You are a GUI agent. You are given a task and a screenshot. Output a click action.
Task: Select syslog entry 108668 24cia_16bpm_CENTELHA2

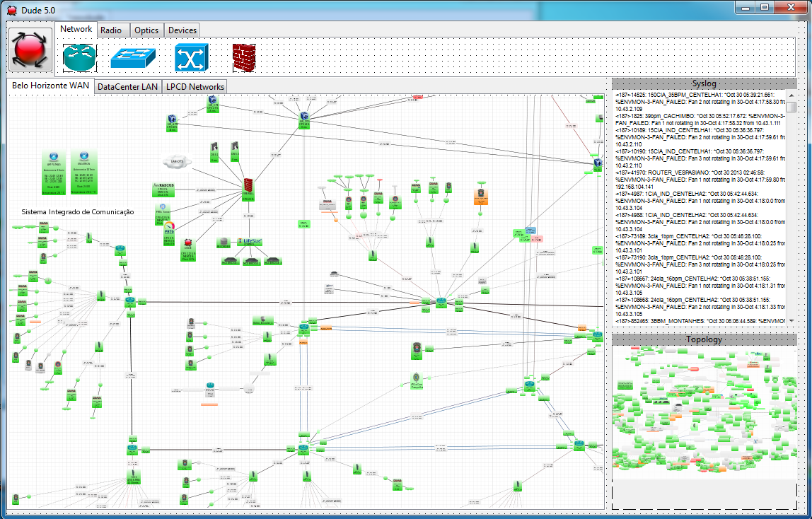point(700,307)
